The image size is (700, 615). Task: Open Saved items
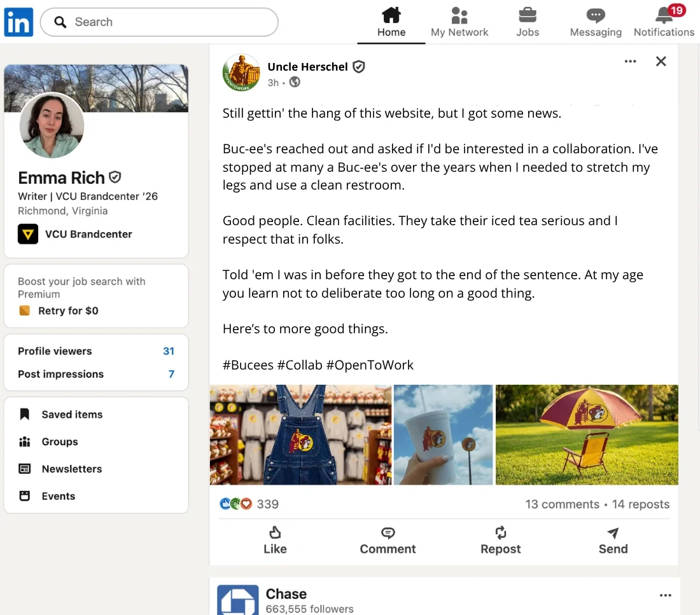(x=72, y=414)
